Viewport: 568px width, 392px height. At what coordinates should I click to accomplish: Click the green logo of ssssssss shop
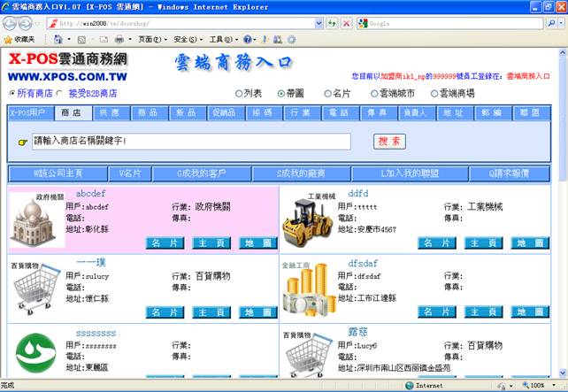tap(35, 353)
